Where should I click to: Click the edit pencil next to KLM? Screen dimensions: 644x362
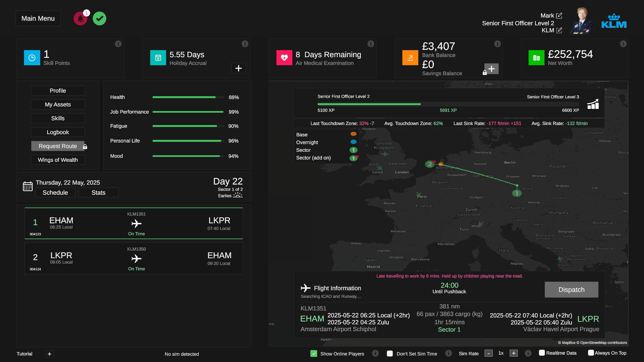pyautogui.click(x=559, y=30)
